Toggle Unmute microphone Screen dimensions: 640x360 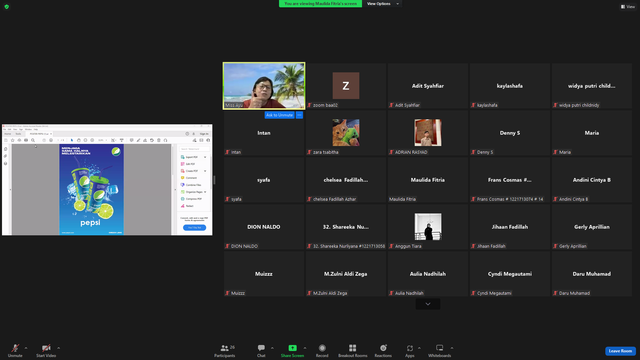pos(15,350)
